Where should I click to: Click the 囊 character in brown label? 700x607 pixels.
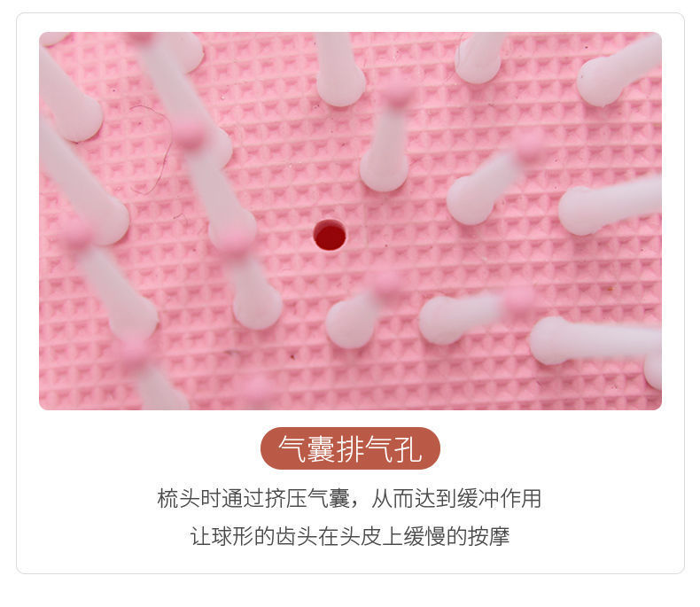322,449
